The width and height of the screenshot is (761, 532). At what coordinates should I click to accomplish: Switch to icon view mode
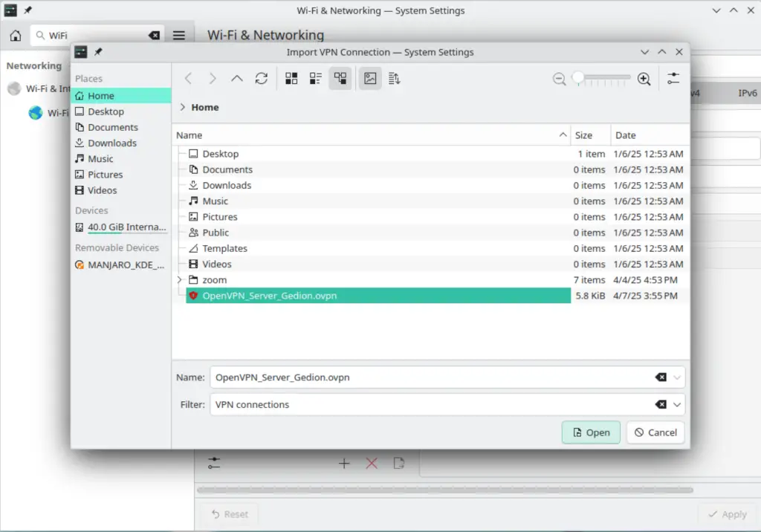[x=292, y=78]
